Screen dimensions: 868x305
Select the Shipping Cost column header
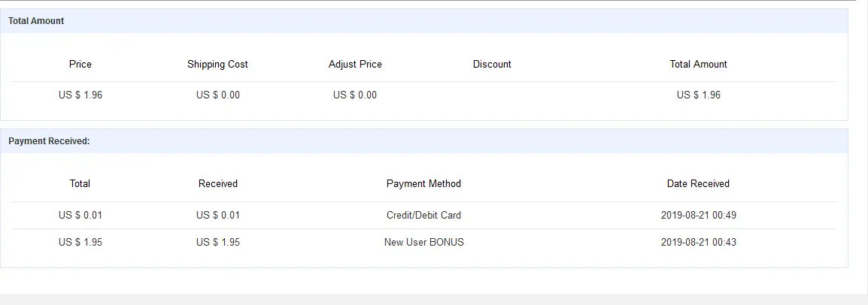(217, 64)
